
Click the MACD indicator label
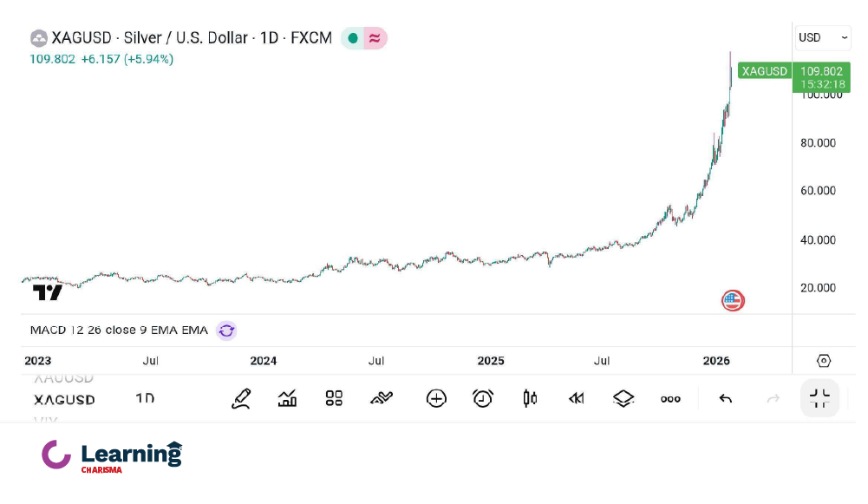tap(119, 331)
